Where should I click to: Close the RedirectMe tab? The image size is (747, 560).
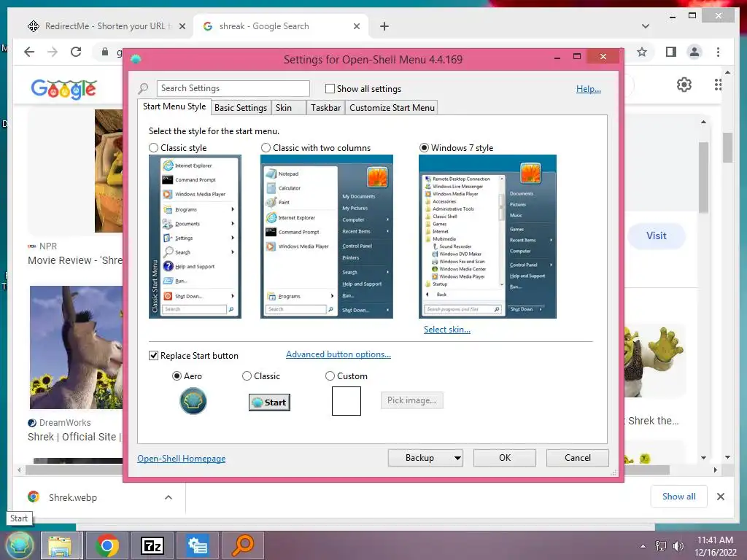tap(182, 26)
